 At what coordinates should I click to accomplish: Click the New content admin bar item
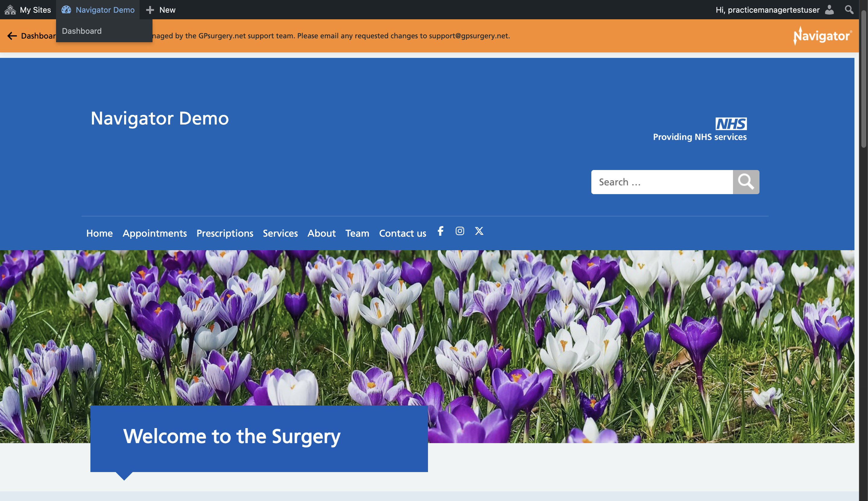[x=161, y=10]
